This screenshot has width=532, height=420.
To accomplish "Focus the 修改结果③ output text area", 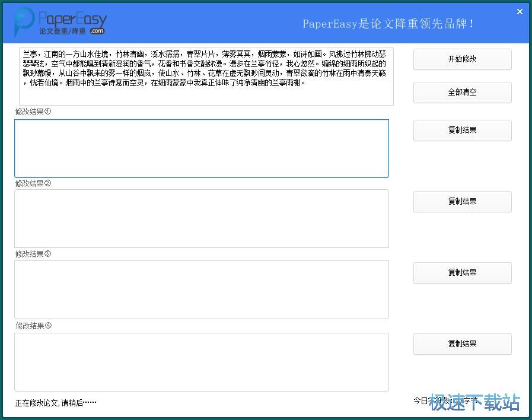I will [x=202, y=289].
